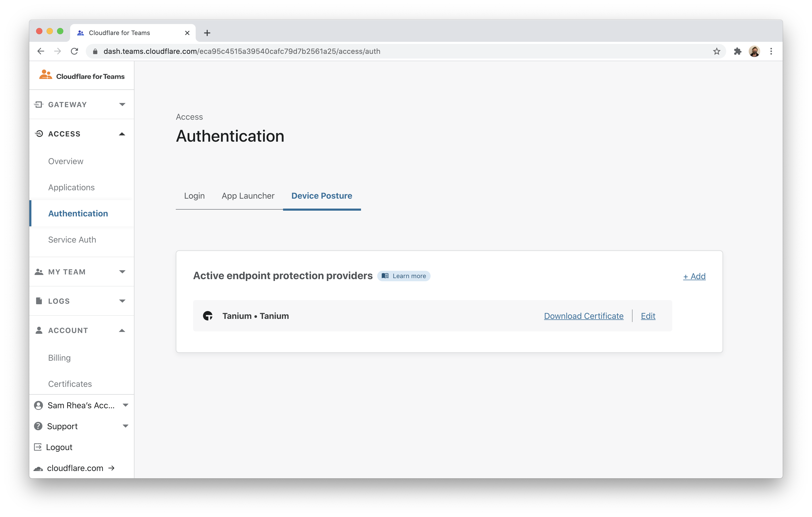Click the Tanium provider logo icon
The image size is (812, 517).
208,316
